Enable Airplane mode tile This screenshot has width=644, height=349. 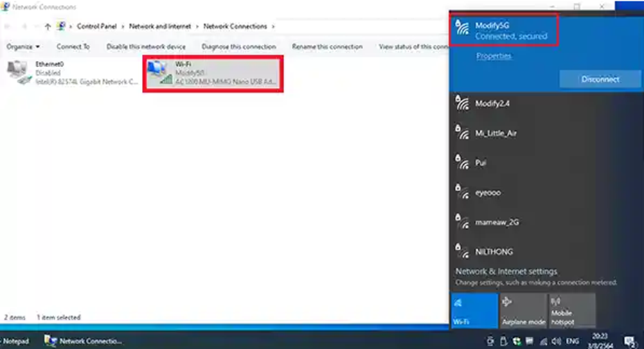523,310
